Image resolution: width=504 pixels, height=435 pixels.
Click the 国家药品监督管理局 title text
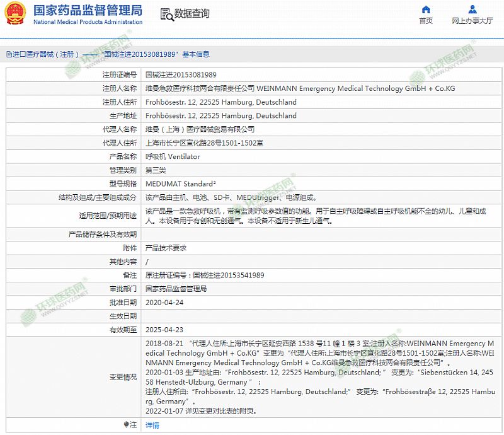[x=87, y=11]
